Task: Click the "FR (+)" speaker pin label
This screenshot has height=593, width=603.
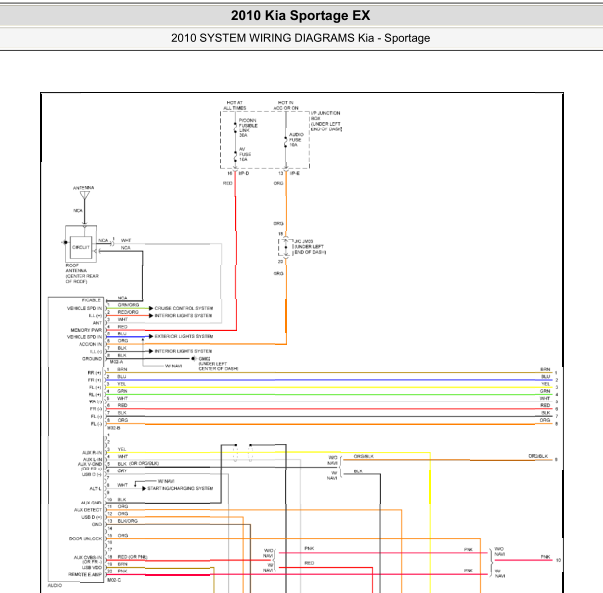Action: tap(95, 380)
